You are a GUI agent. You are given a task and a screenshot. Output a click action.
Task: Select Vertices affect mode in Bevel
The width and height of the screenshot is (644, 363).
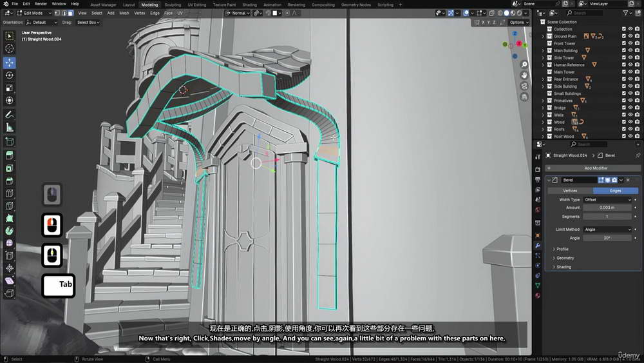coord(570,191)
